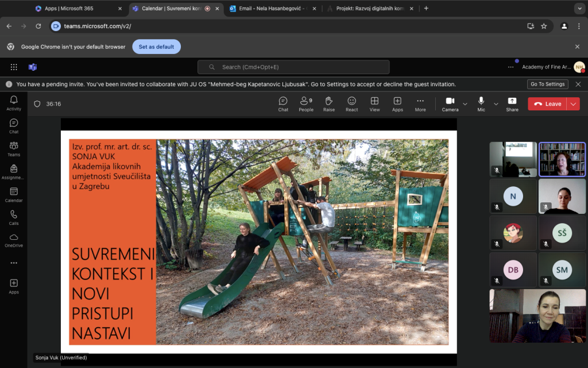Toggle the Mic mute state
The image size is (588, 368).
(481, 103)
